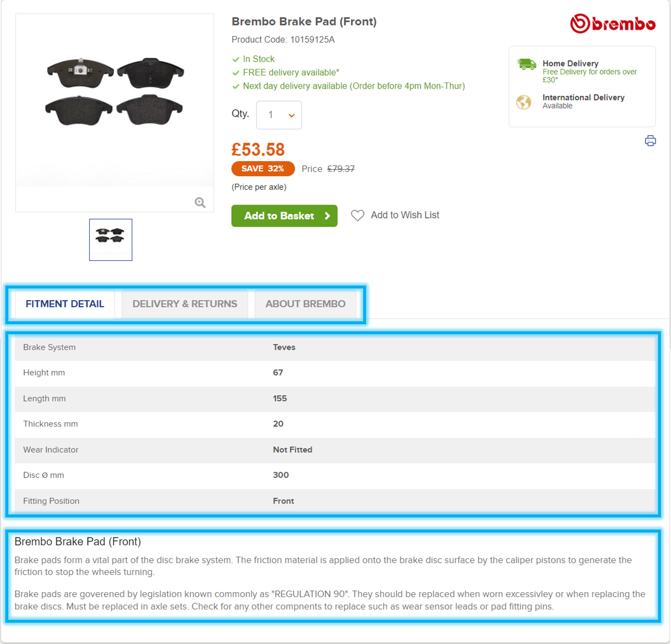Click the arrow on Add to Basket
The height and width of the screenshot is (644, 671).
tap(327, 216)
